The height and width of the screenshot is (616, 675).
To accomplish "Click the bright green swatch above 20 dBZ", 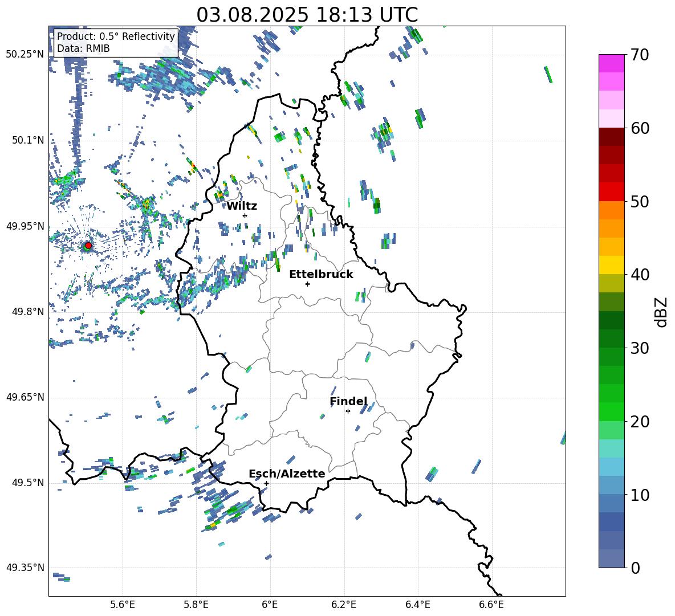I will 611,411.
